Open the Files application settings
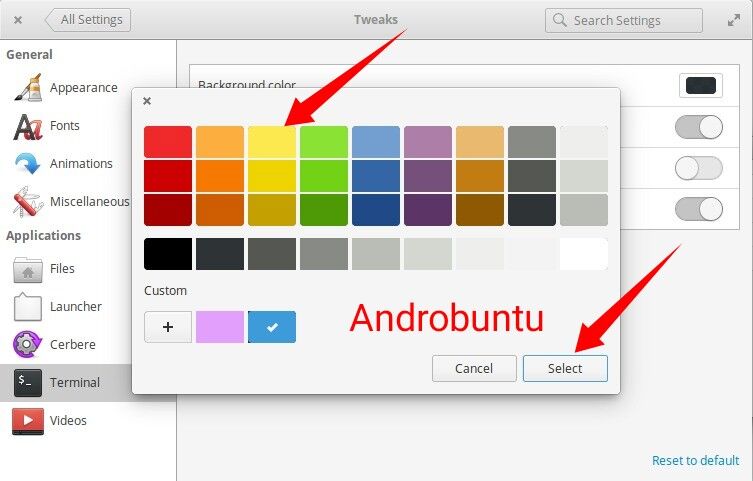 pyautogui.click(x=62, y=269)
